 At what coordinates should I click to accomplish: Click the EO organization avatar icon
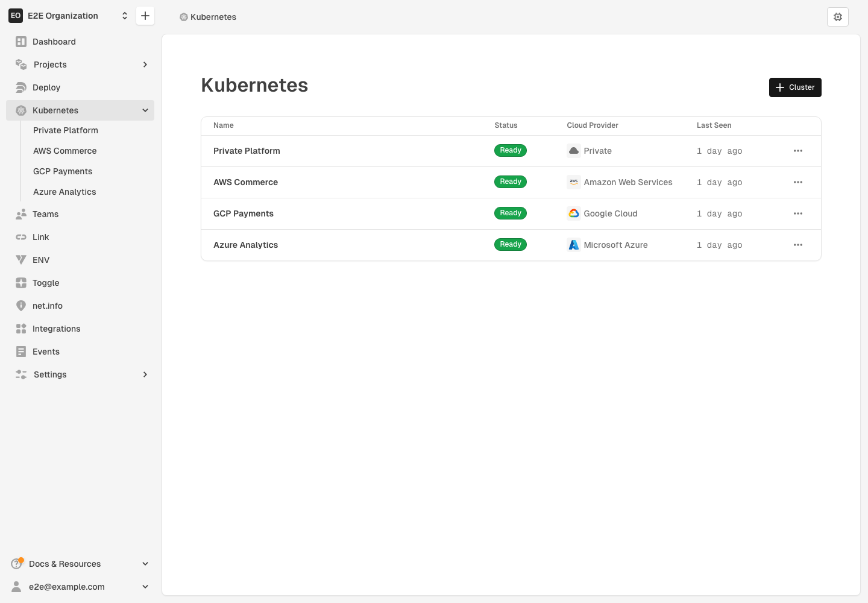(x=16, y=16)
